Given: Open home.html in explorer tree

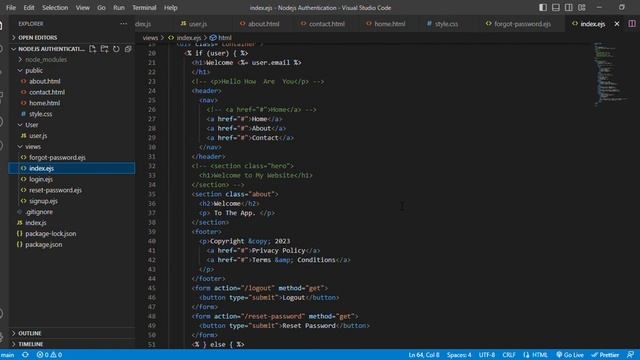Looking at the screenshot, I should click(44, 103).
